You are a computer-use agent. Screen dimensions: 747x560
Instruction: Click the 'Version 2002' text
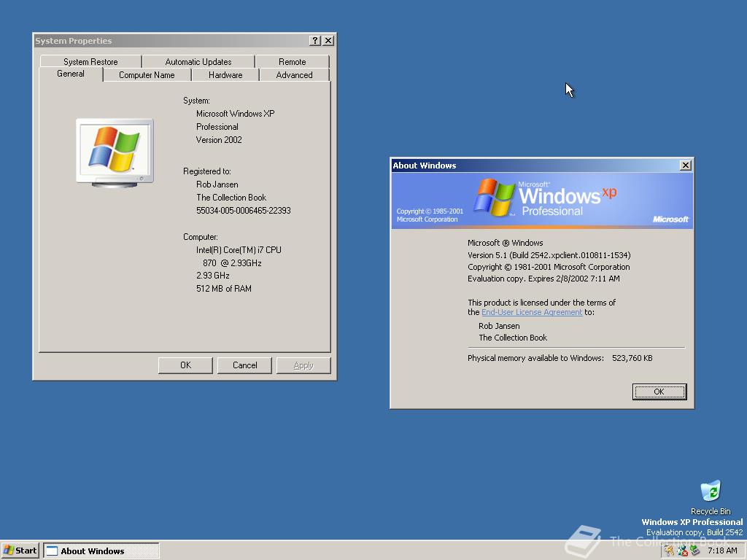219,140
